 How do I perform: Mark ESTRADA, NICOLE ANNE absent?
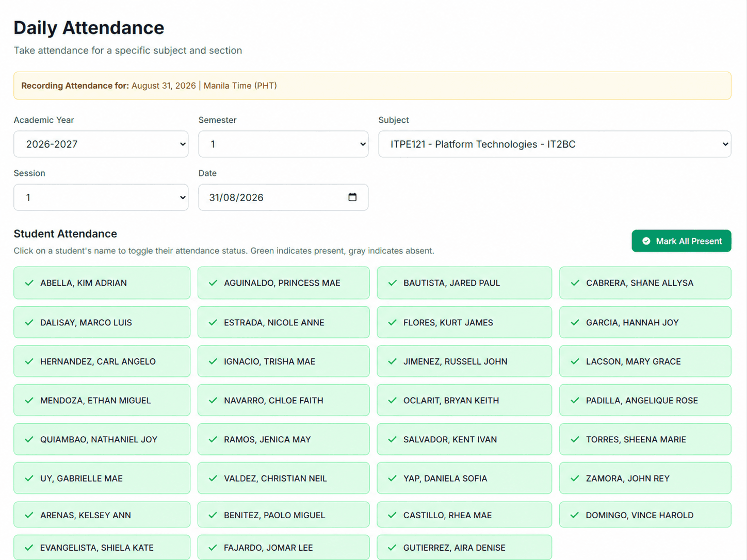pos(284,322)
